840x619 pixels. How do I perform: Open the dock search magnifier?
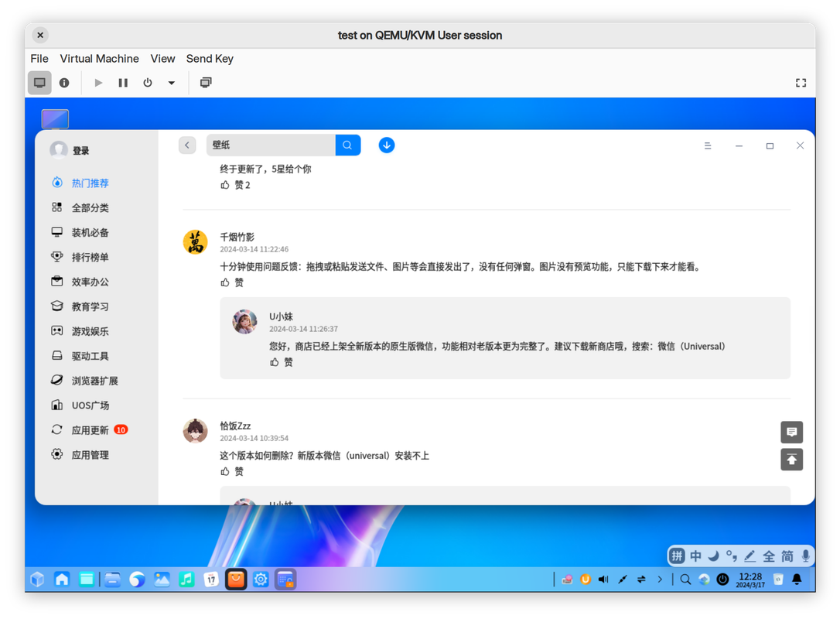coord(685,580)
